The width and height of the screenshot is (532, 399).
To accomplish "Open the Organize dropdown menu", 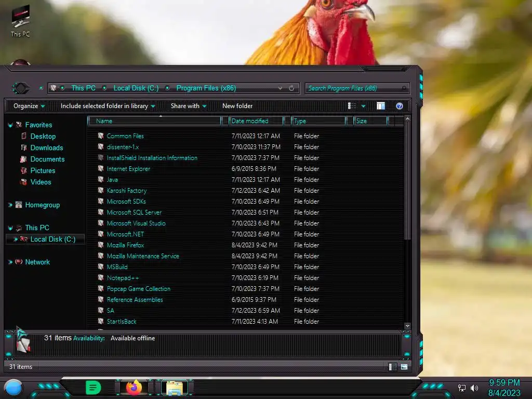I will pos(29,106).
